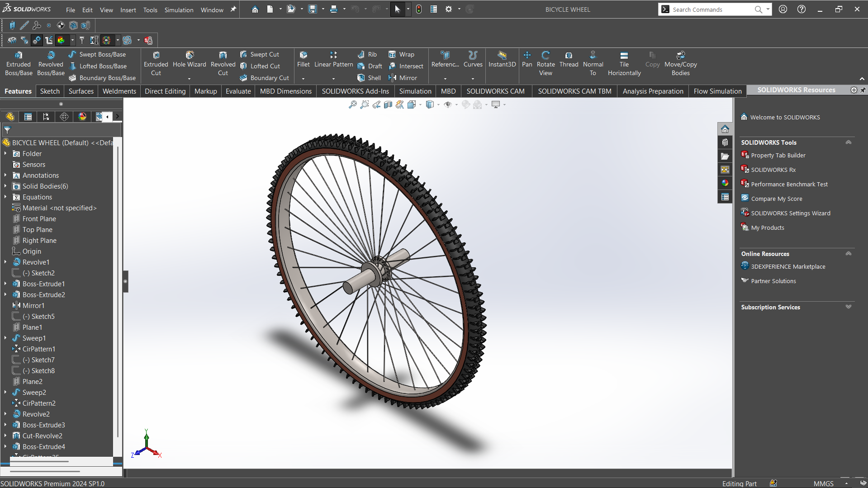Toggle the Instant3D mode
The image size is (868, 488).
tap(502, 55)
